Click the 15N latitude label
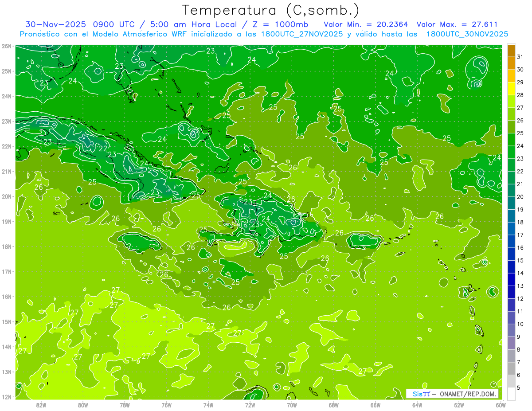The width and height of the screenshot is (532, 411). coord(7,321)
